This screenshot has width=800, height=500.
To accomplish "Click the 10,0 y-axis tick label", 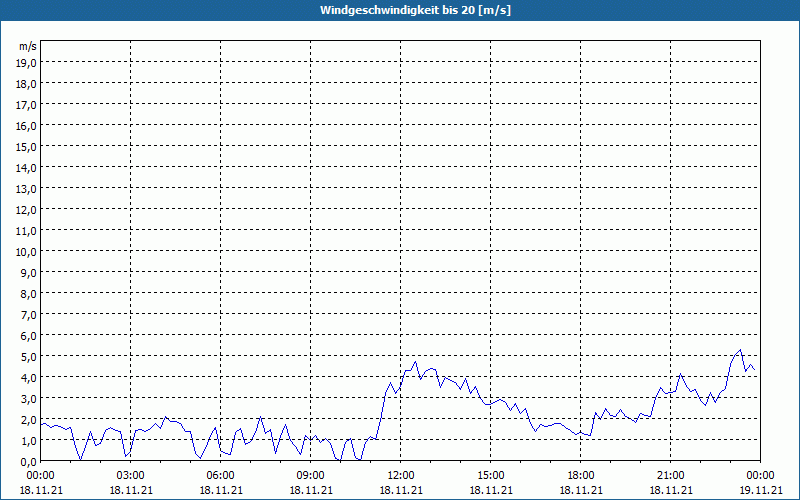I will (x=27, y=251).
